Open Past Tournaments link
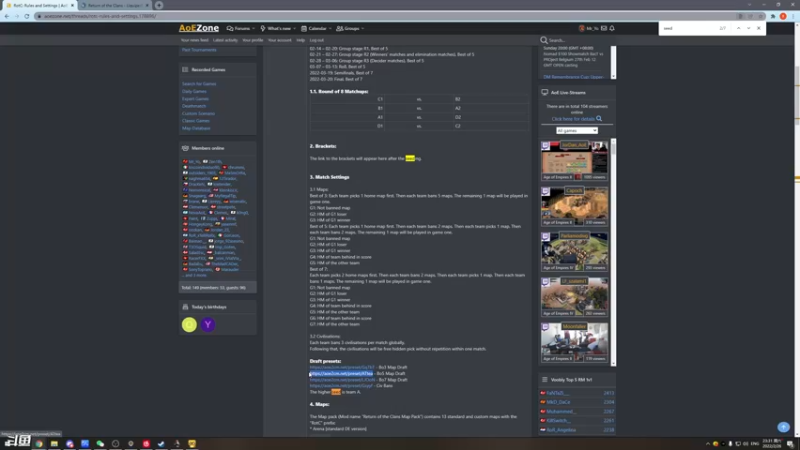Screen dimensions: 800x450 tap(199, 50)
